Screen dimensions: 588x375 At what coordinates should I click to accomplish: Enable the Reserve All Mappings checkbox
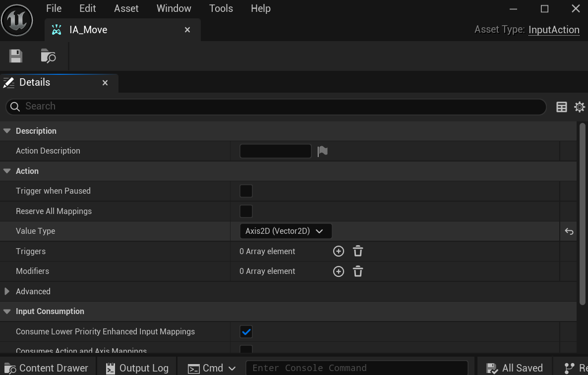246,212
